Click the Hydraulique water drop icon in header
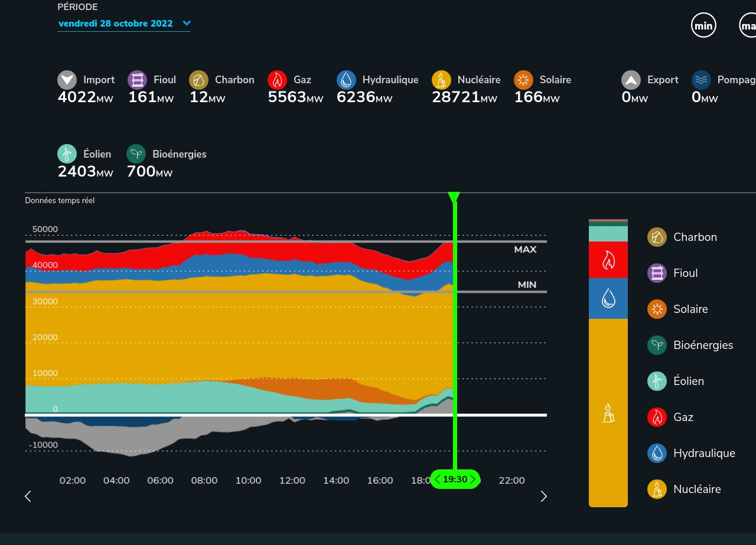 click(x=346, y=80)
